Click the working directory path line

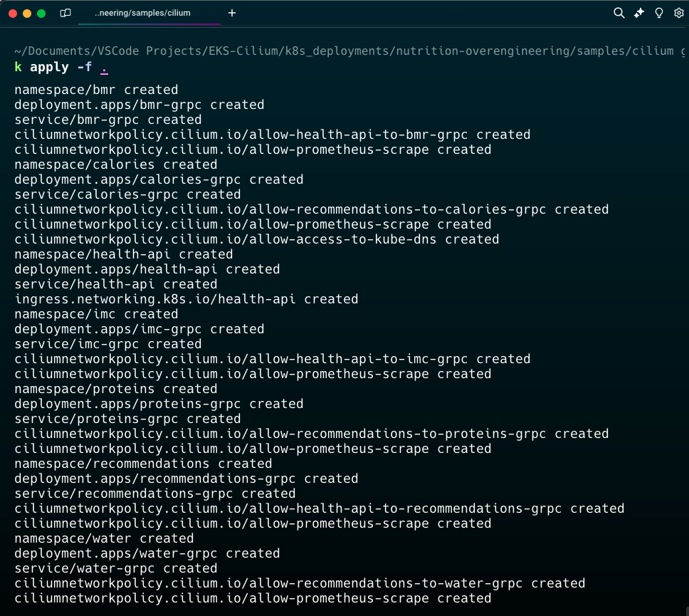(349, 51)
